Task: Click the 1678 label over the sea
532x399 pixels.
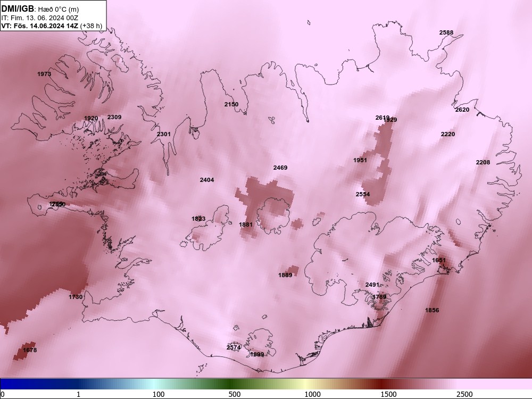Action: (x=30, y=350)
